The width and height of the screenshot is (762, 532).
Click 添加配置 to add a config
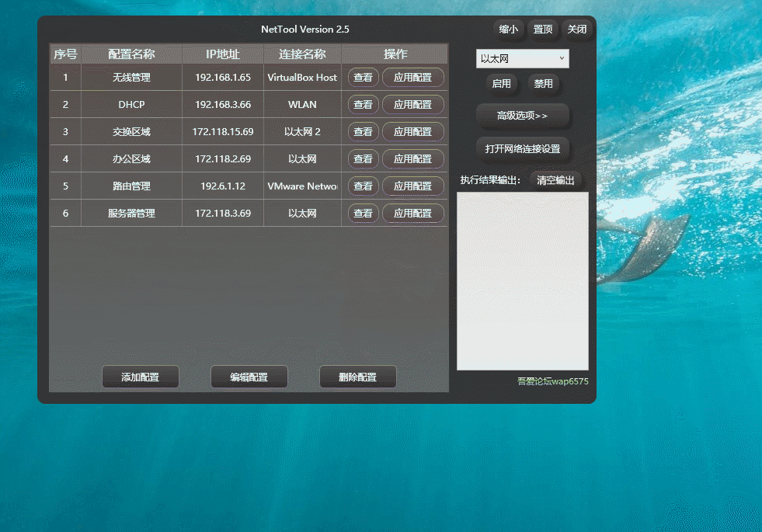pos(141,377)
